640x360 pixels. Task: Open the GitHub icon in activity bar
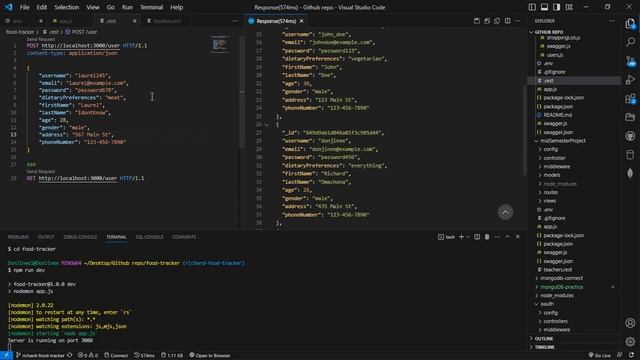click(x=630, y=136)
